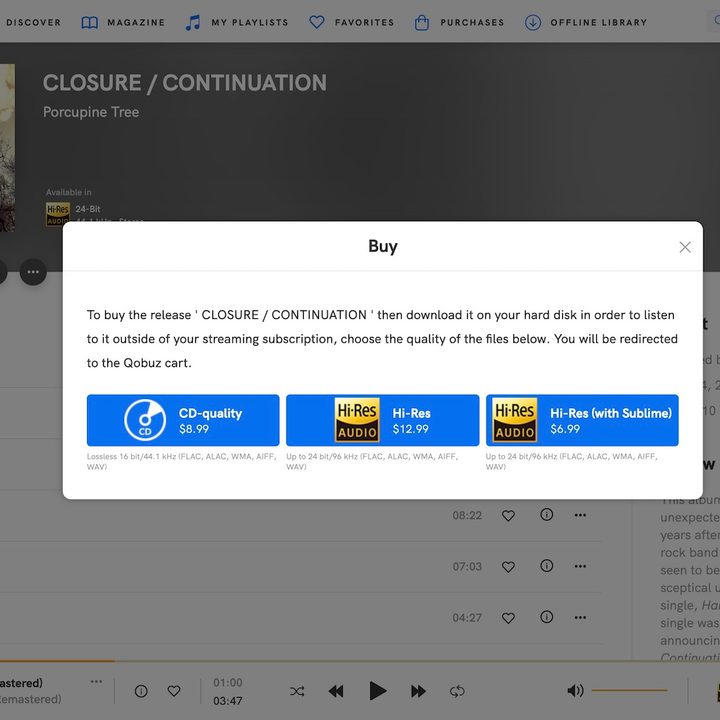Start playback with the play button
Image resolution: width=720 pixels, height=720 pixels.
377,691
